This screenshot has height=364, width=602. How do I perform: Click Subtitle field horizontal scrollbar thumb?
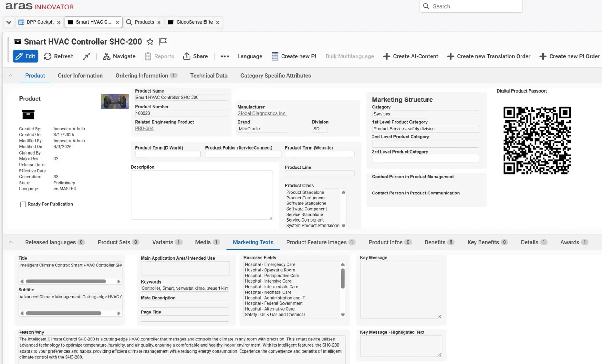tap(63, 313)
